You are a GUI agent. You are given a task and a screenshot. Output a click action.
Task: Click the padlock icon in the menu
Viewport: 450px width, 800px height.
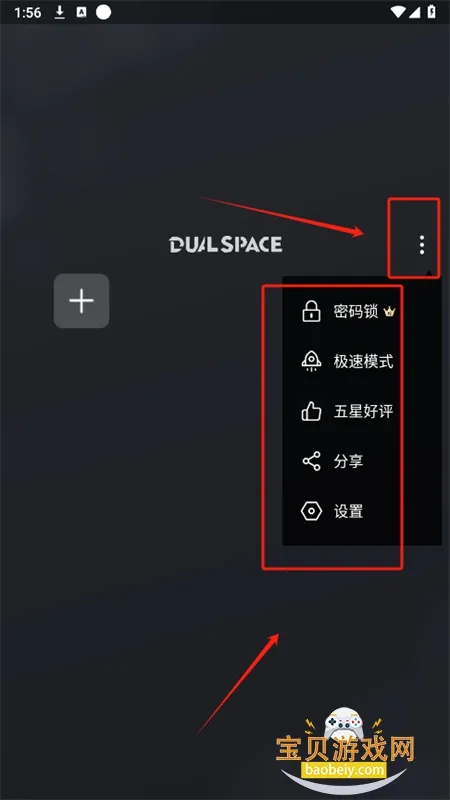click(311, 311)
